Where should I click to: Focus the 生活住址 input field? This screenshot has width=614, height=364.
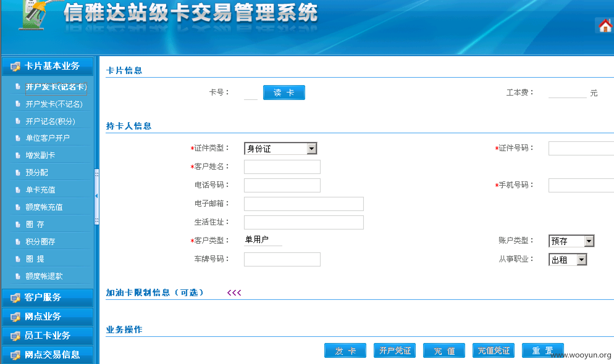click(304, 222)
